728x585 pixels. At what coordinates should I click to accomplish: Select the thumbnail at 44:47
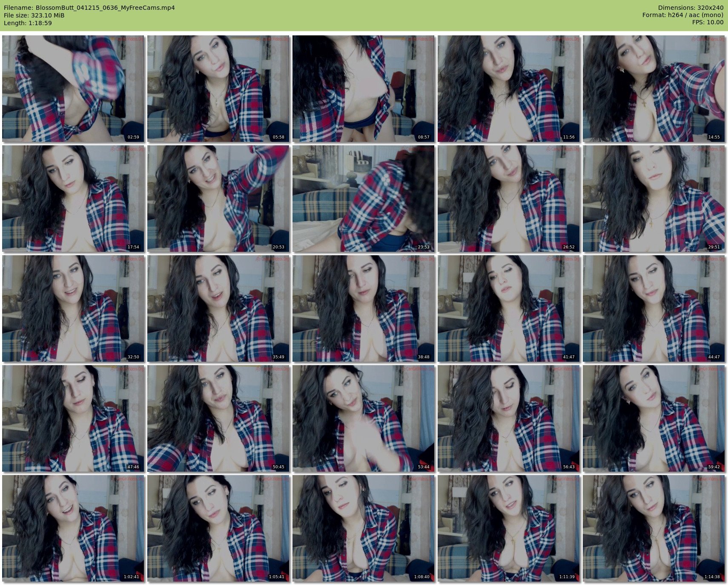[x=654, y=308]
